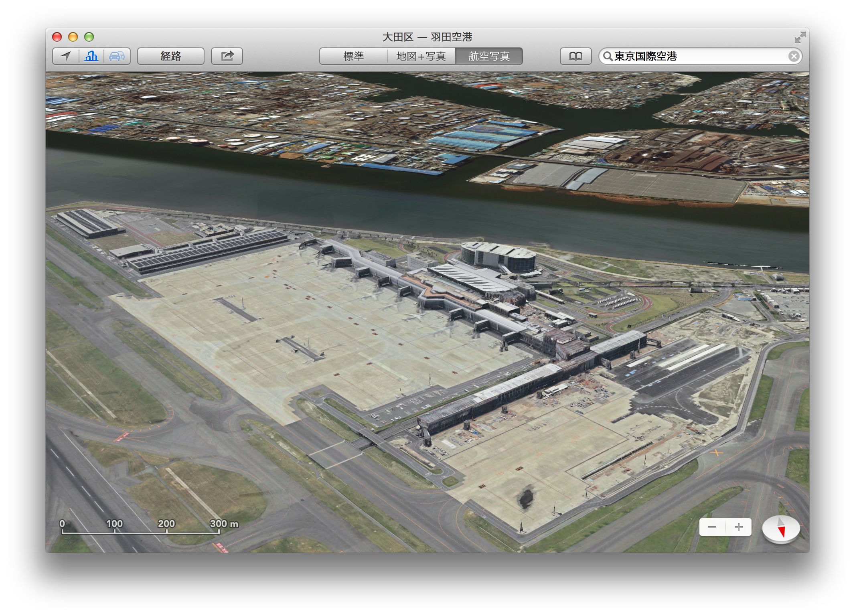Click the magnifier icon in search field

[608, 56]
